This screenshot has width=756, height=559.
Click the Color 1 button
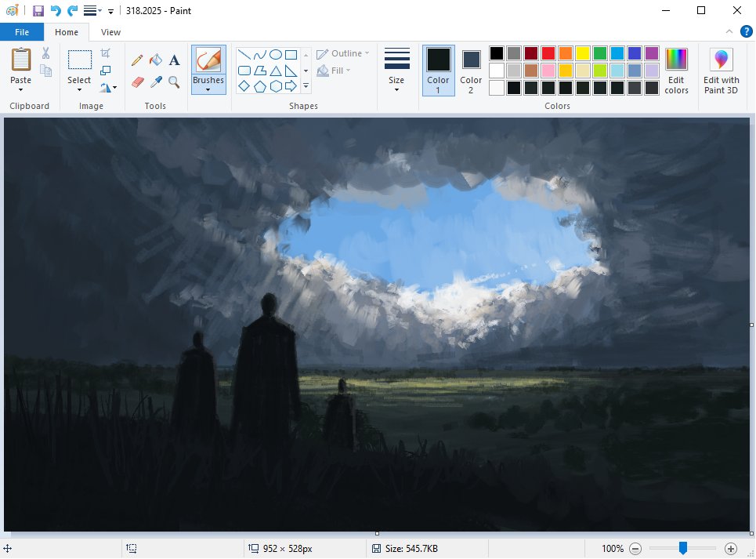coord(438,71)
